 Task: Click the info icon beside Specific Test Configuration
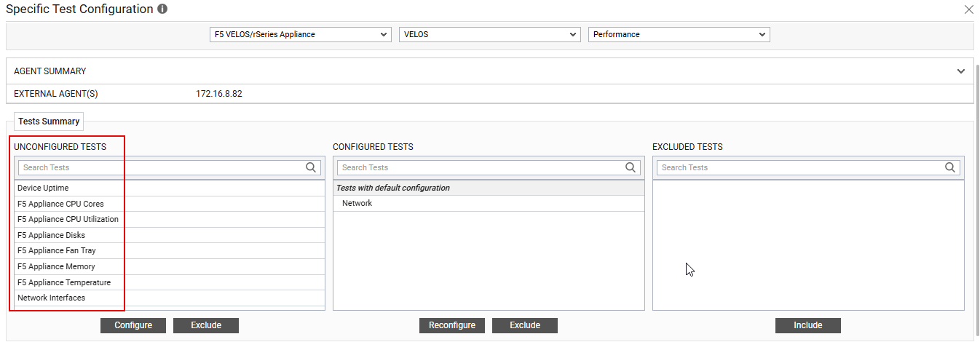point(162,9)
